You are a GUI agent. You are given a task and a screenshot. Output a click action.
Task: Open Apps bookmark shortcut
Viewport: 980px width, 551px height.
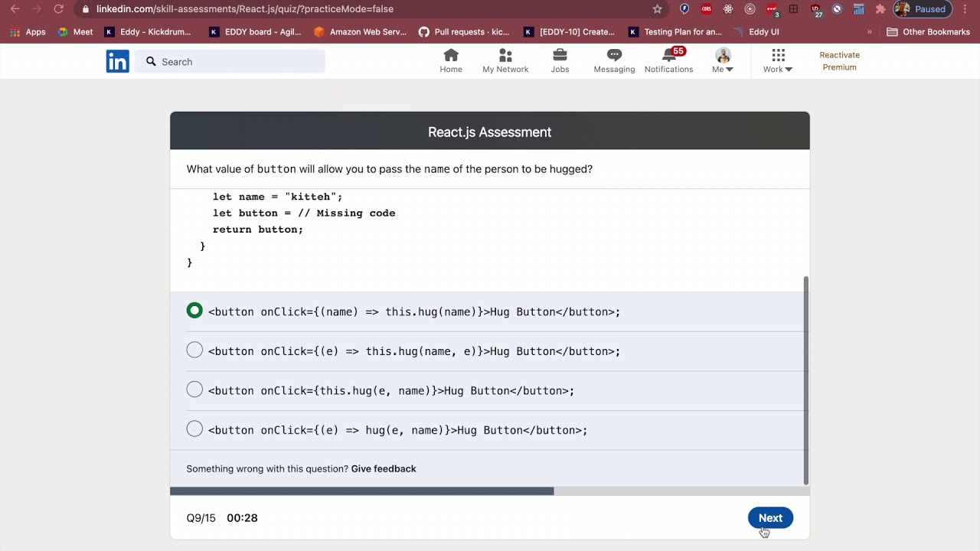tap(28, 32)
